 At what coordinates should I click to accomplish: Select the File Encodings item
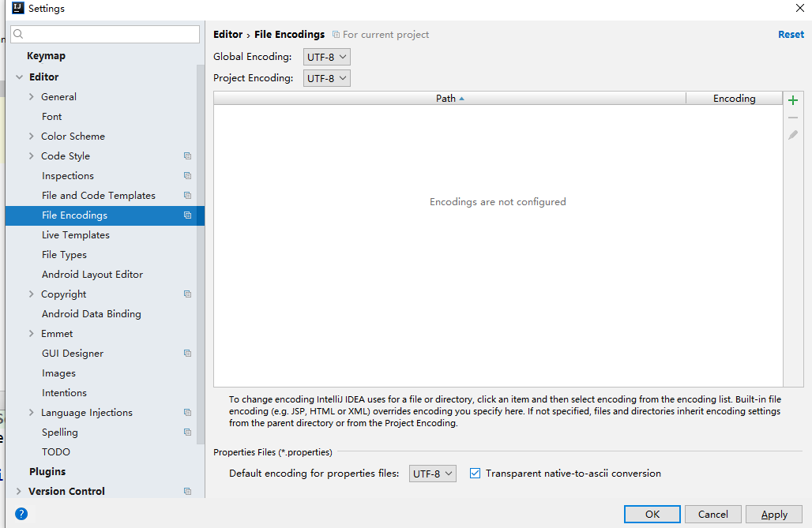pyautogui.click(x=104, y=215)
